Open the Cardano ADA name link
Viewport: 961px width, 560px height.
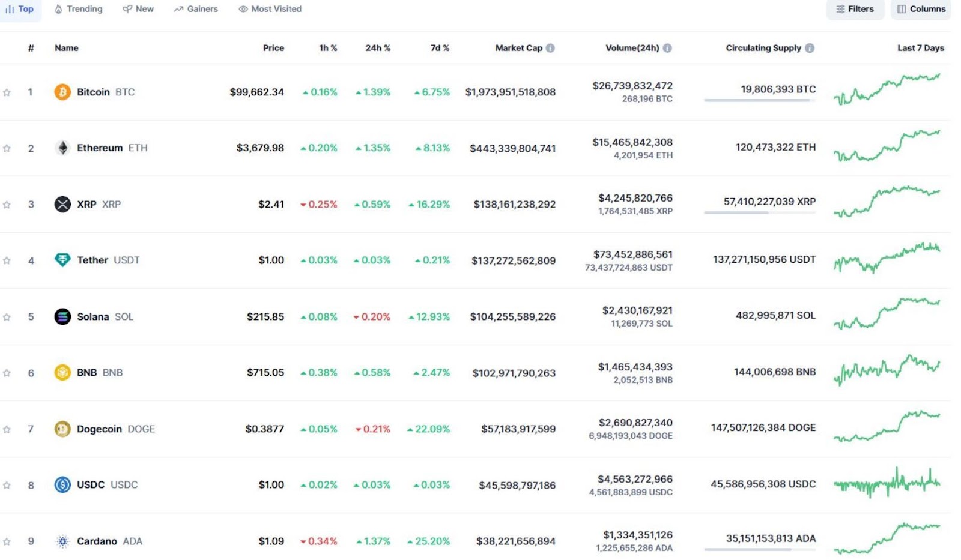110,541
